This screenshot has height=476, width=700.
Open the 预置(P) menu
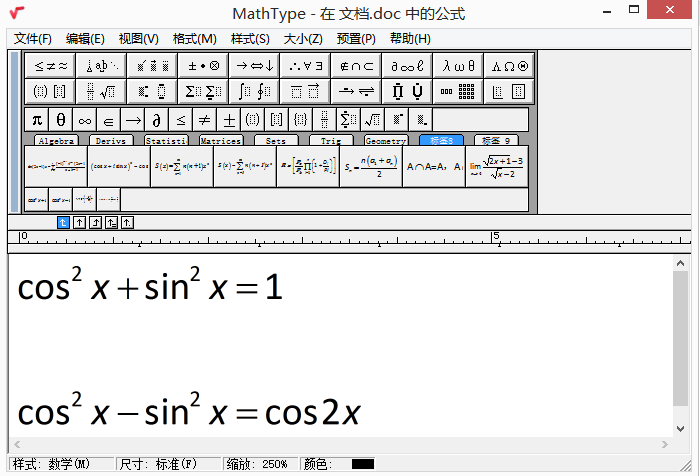tap(356, 39)
